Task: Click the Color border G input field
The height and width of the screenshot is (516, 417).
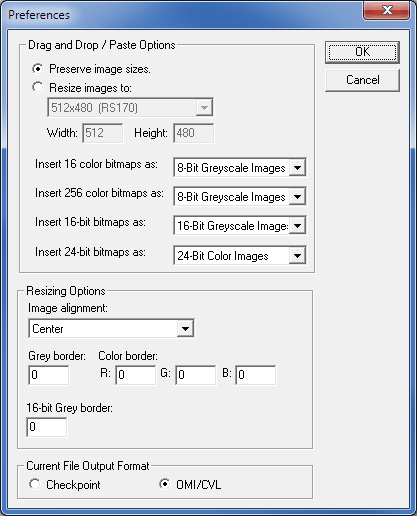Action: pos(196,375)
